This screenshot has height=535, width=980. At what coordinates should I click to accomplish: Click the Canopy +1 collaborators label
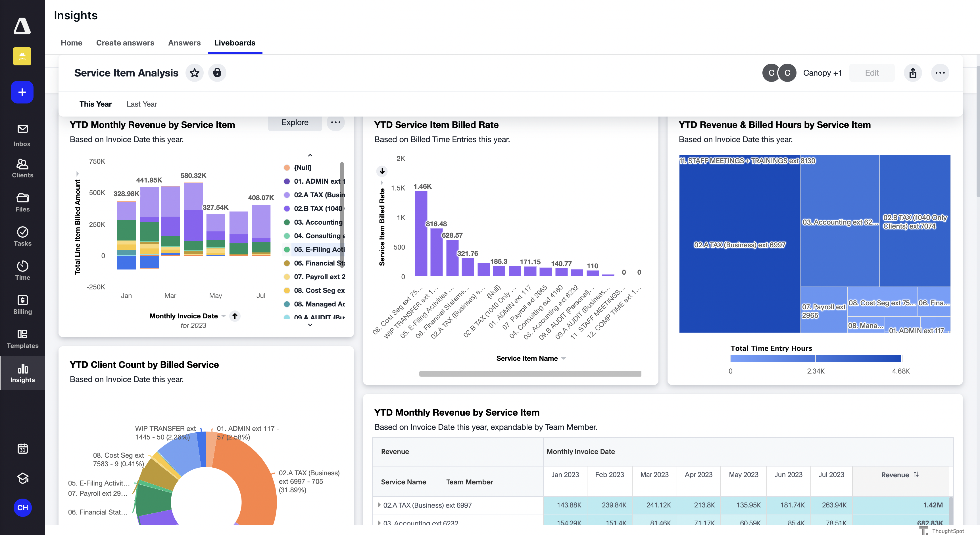point(823,73)
